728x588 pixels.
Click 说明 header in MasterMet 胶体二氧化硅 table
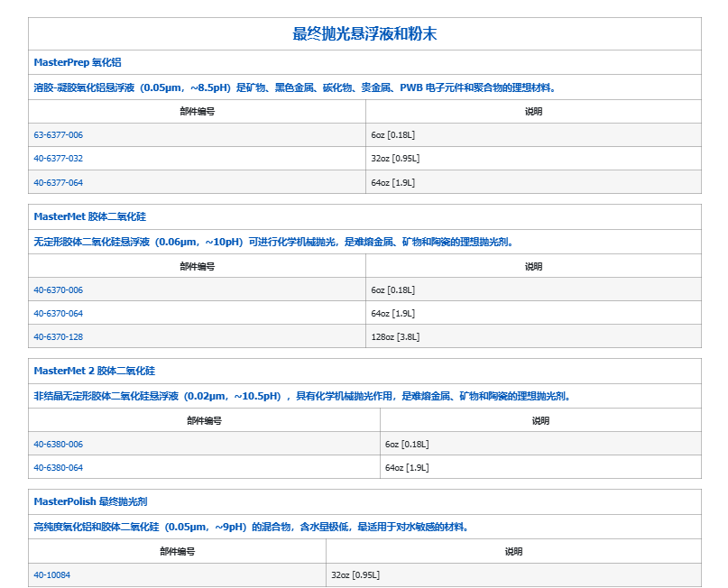533,266
